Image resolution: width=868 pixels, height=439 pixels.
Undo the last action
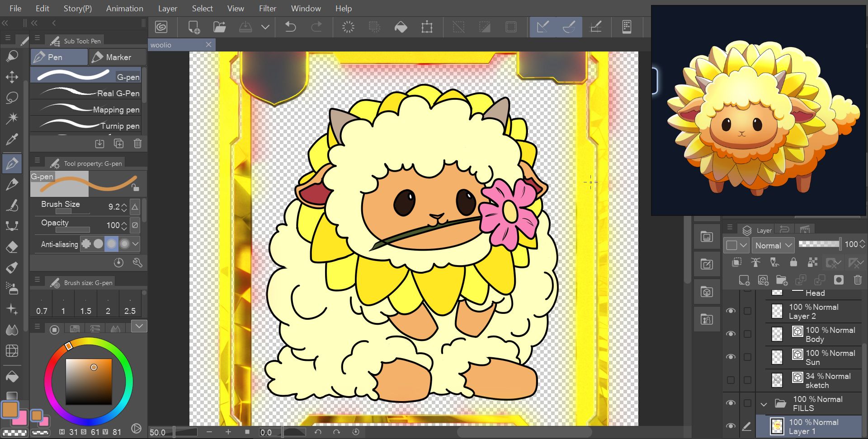point(291,27)
